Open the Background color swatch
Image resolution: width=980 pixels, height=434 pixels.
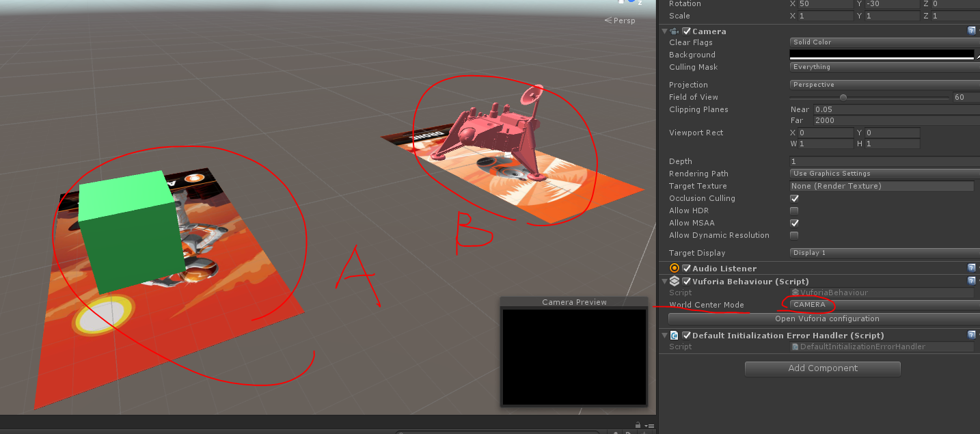click(882, 55)
